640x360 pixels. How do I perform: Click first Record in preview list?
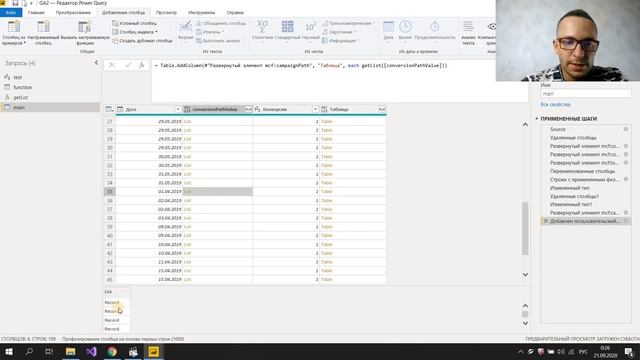tap(112, 302)
